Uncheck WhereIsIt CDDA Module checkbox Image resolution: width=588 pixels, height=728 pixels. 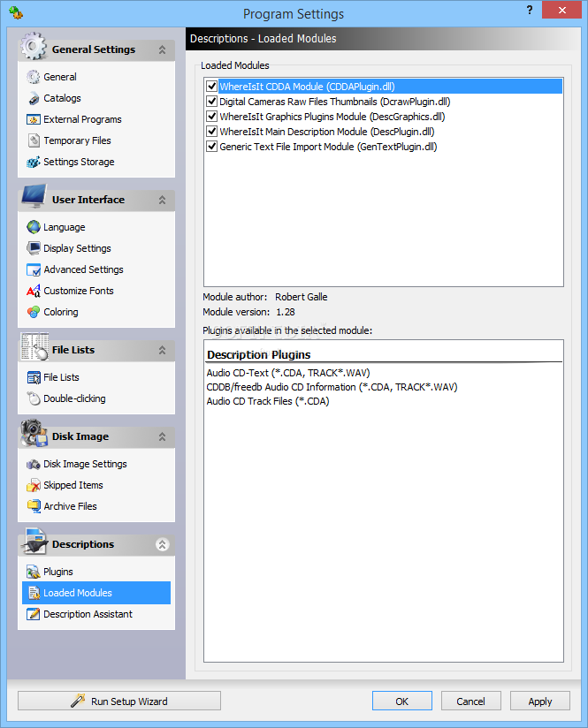coord(211,87)
